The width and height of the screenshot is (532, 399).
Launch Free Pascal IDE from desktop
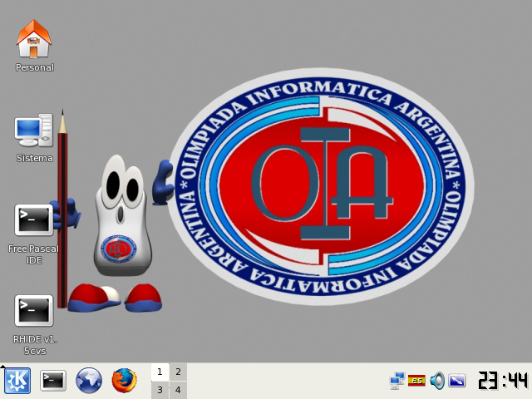coord(34,221)
